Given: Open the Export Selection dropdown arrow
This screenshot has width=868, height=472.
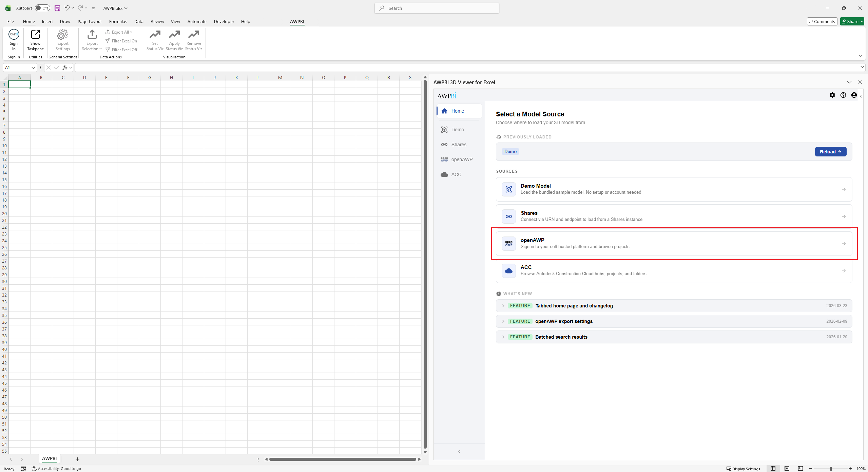Looking at the screenshot, I should point(100,49).
